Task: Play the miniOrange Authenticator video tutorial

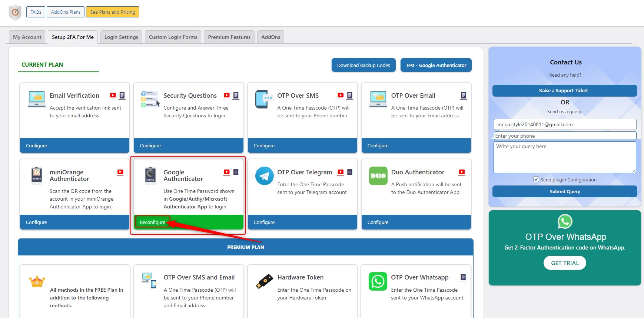Action: click(x=120, y=172)
